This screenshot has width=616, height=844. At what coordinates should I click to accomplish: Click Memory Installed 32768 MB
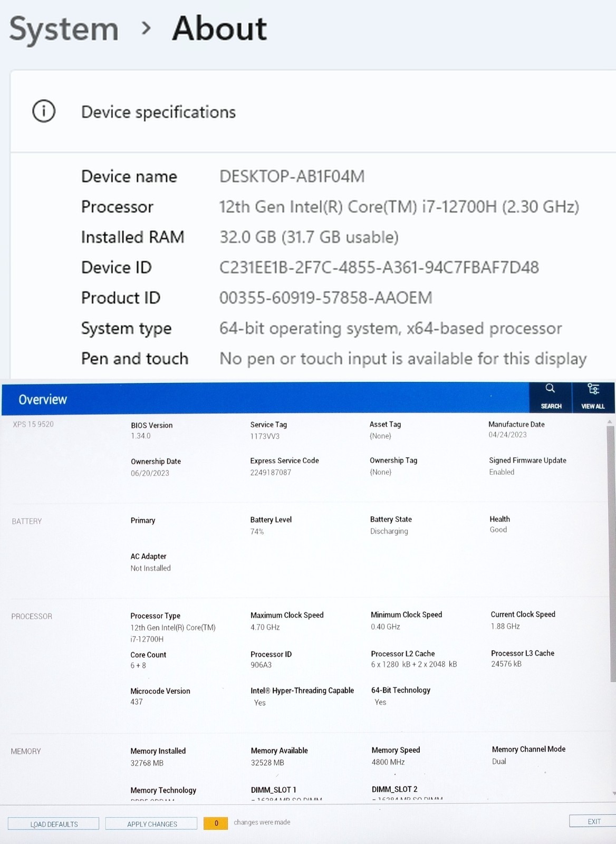[147, 763]
